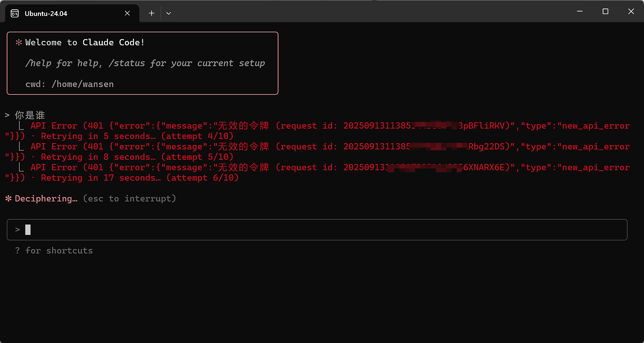Screen dimensions: 644x343
Task: Close the terminal window
Action: (631, 12)
